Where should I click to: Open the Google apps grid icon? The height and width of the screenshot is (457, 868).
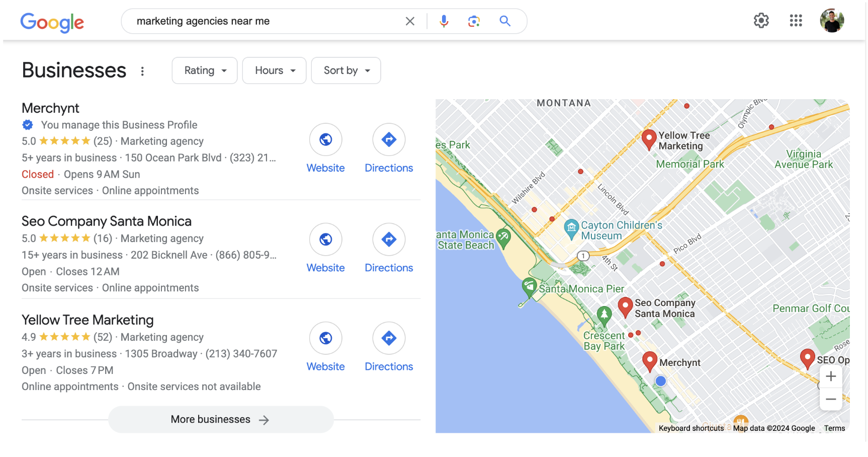[x=796, y=21]
